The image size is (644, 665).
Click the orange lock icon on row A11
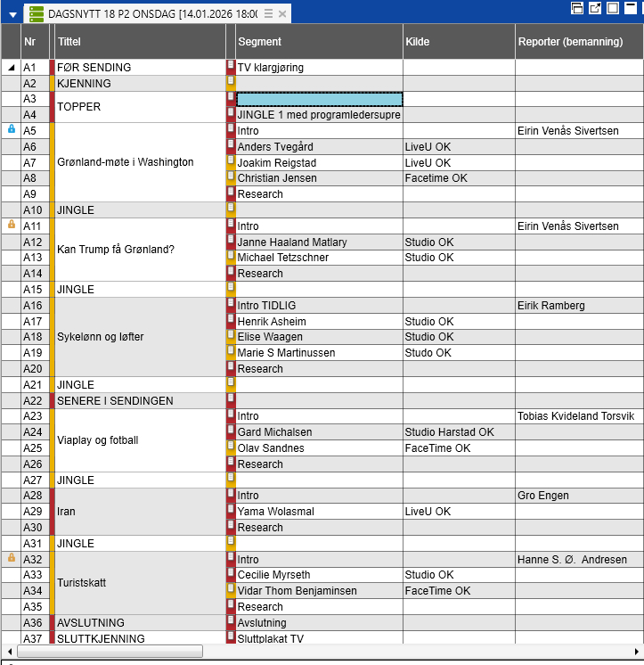(x=12, y=225)
